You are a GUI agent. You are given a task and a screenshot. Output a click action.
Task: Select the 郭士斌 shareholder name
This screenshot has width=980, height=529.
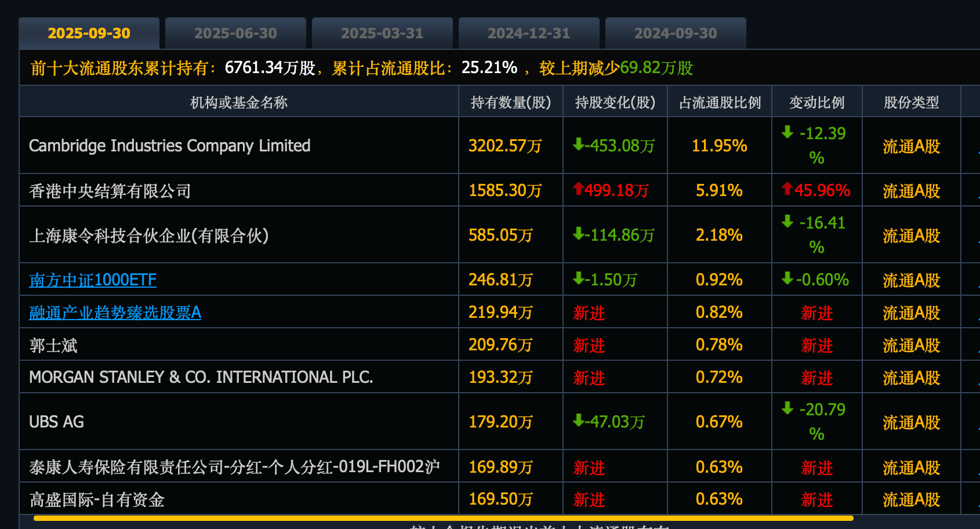[x=53, y=346]
